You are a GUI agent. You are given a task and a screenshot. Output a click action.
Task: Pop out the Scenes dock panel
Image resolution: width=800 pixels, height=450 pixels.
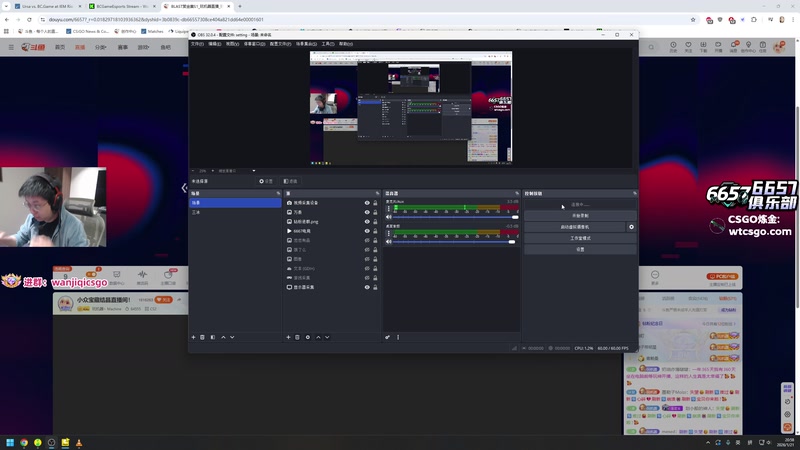coord(278,193)
